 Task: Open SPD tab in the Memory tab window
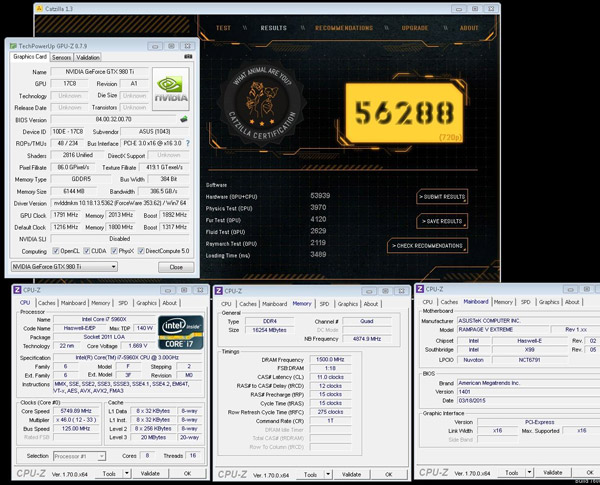click(324, 304)
